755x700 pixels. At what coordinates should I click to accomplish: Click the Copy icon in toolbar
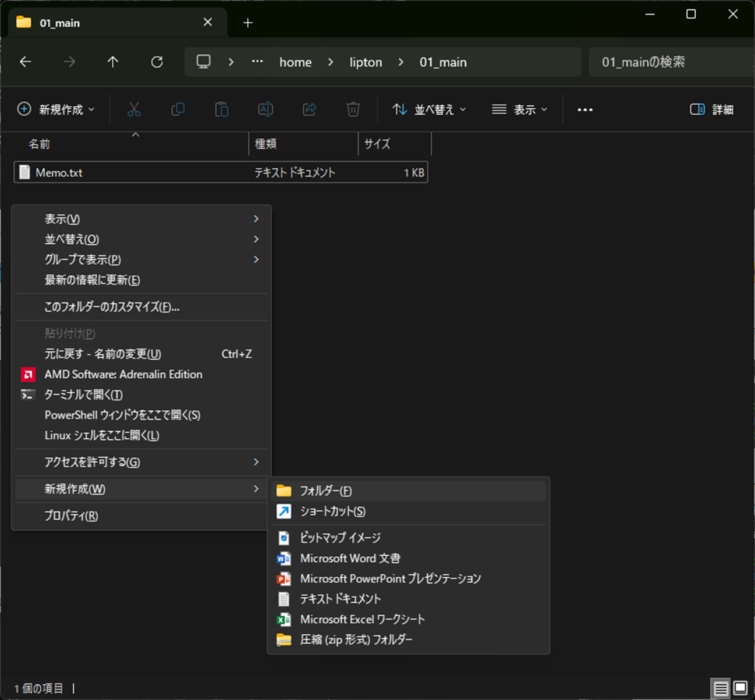[178, 109]
